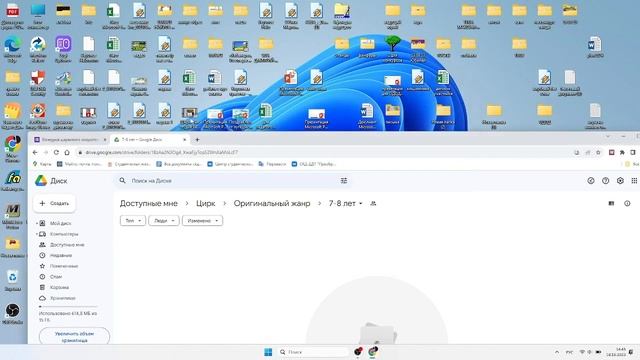Viewport: 640px width, 360px height.
Task: Open the Chrome shortcut on the desktop's left edge
Action: tap(13, 148)
